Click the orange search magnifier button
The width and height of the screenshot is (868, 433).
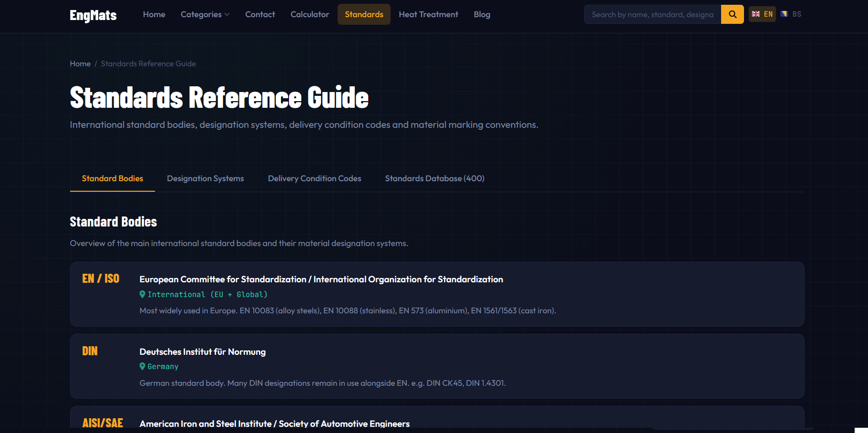coord(732,14)
